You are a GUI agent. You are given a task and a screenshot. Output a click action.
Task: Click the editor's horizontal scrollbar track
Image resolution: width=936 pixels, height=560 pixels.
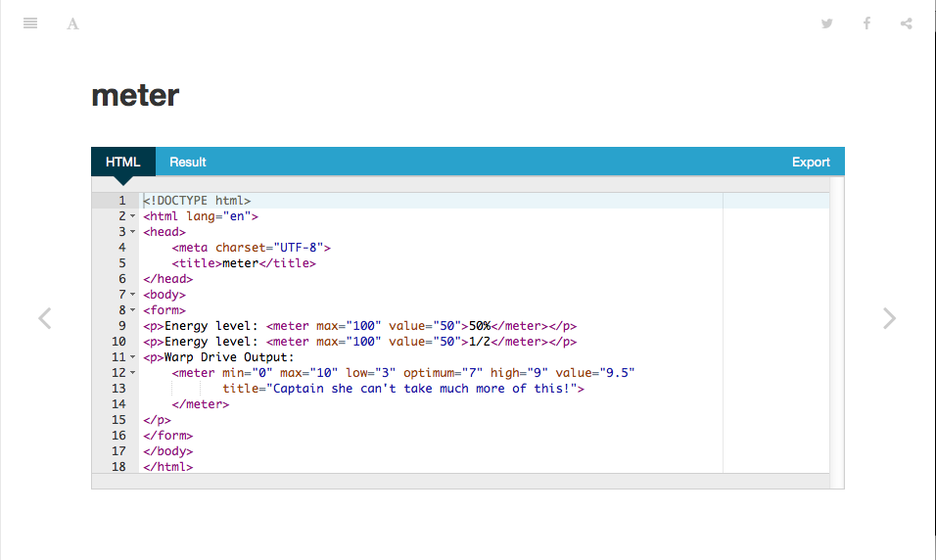coord(460,482)
